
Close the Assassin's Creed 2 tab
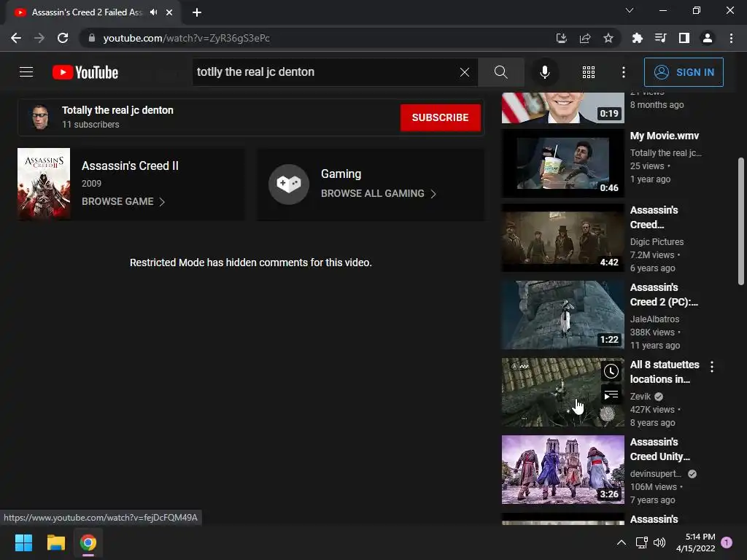(x=169, y=12)
